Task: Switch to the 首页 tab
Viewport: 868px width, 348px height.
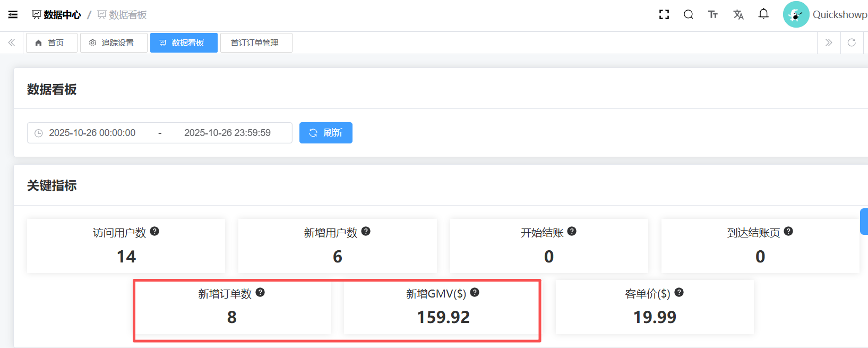Action: 51,43
